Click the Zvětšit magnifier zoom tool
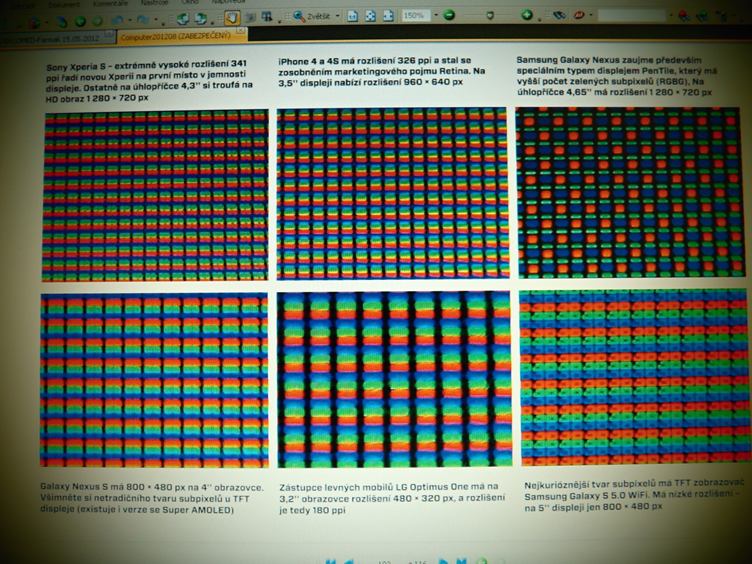 [x=297, y=17]
